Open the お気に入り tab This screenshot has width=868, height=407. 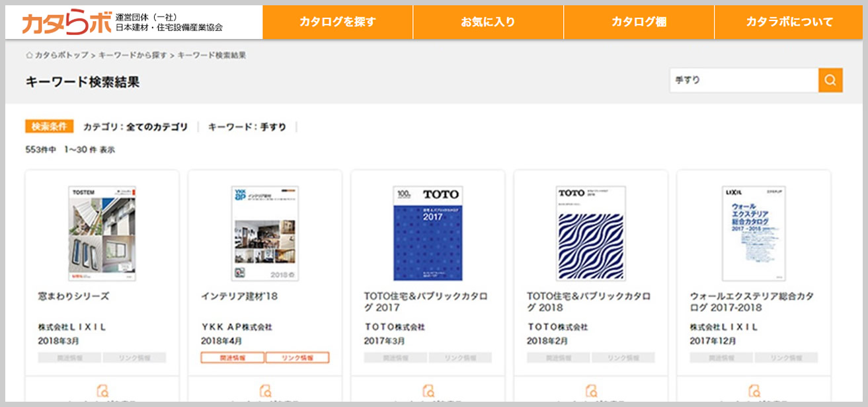pyautogui.click(x=488, y=22)
